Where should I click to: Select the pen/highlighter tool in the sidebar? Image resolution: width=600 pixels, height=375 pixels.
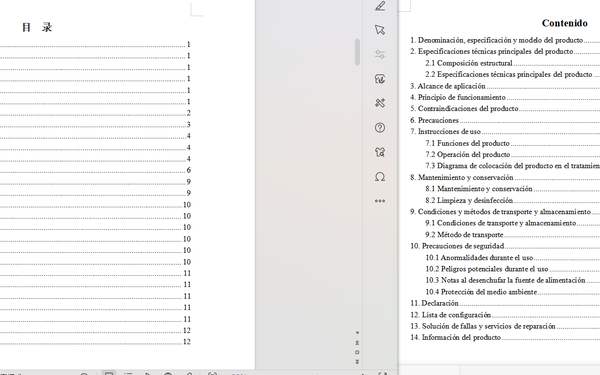point(380,6)
